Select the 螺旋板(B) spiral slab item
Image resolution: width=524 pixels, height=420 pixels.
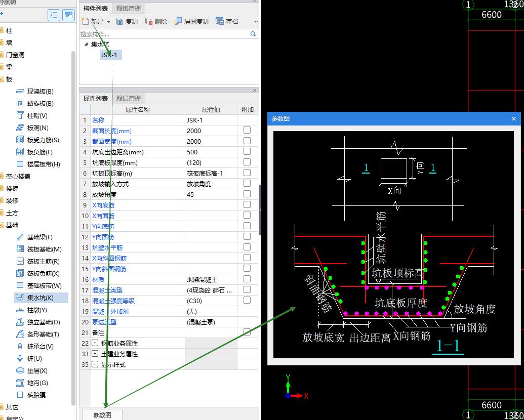point(35,104)
